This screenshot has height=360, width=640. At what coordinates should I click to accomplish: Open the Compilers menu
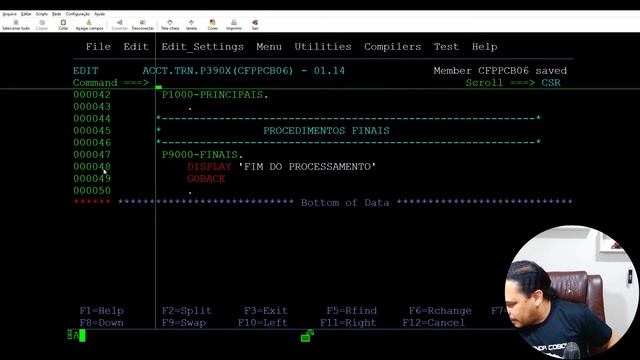392,47
